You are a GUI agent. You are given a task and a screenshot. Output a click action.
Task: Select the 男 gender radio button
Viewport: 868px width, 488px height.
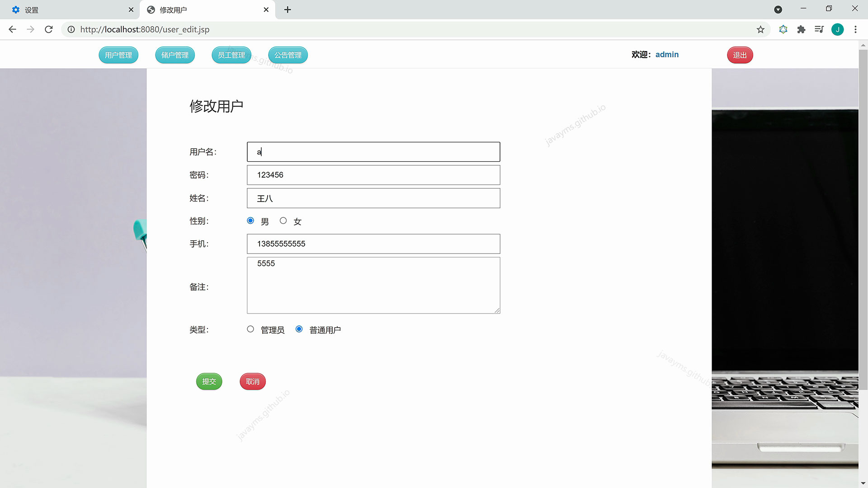(x=250, y=221)
